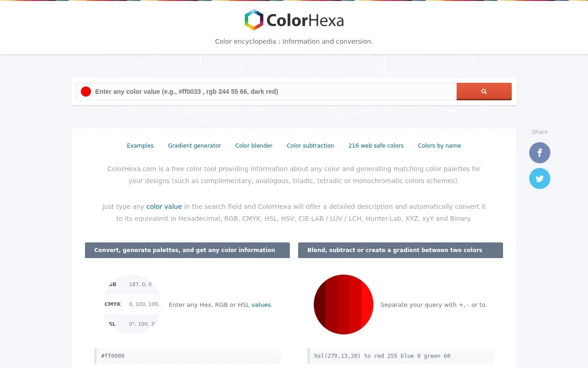Click the hsl(279,13,20) example query
This screenshot has width=588, height=368.
pyautogui.click(x=401, y=356)
